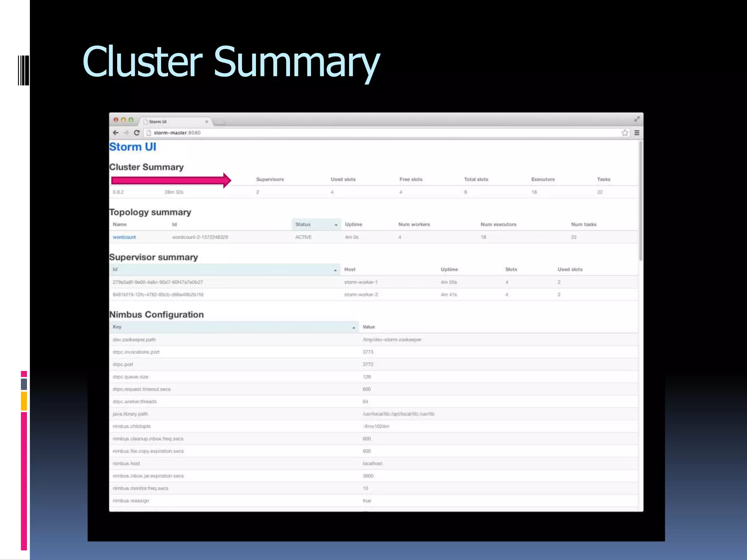The width and height of the screenshot is (747, 560).
Task: Click Cluster Summary Used slots header
Action: 343,179
